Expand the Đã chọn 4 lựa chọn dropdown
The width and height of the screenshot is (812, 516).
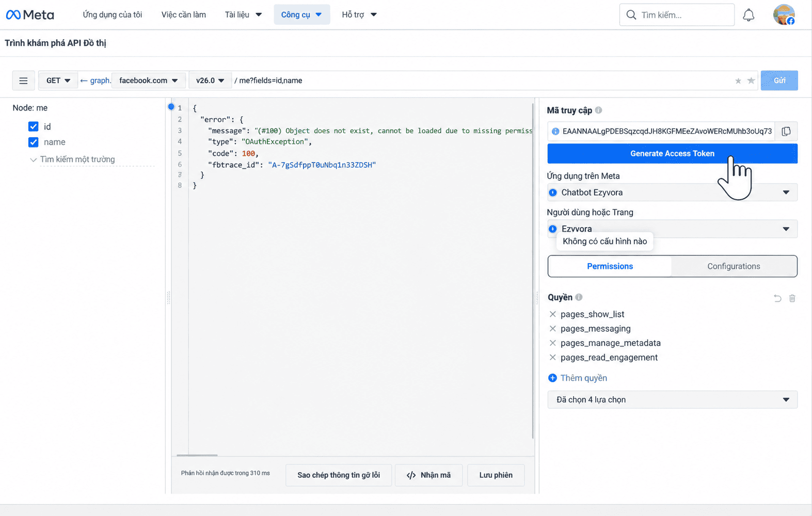[x=672, y=400]
